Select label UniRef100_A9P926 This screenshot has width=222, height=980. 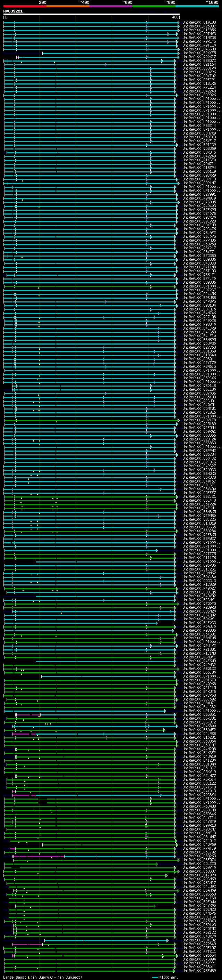tap(199, 95)
